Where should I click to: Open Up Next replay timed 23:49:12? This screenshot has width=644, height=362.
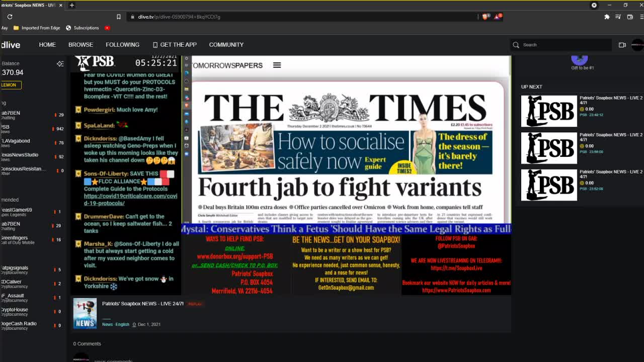tap(591, 115)
